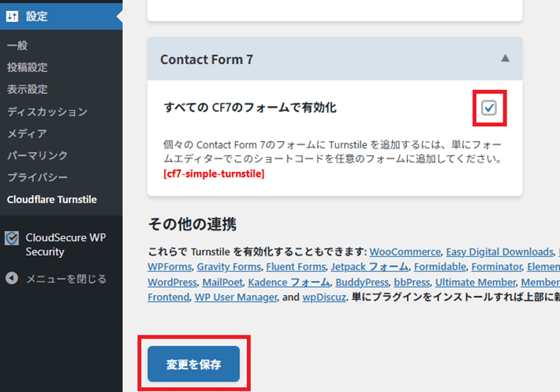Follow the wpDiscuz link
This screenshot has width=560, height=392.
pyautogui.click(x=324, y=297)
